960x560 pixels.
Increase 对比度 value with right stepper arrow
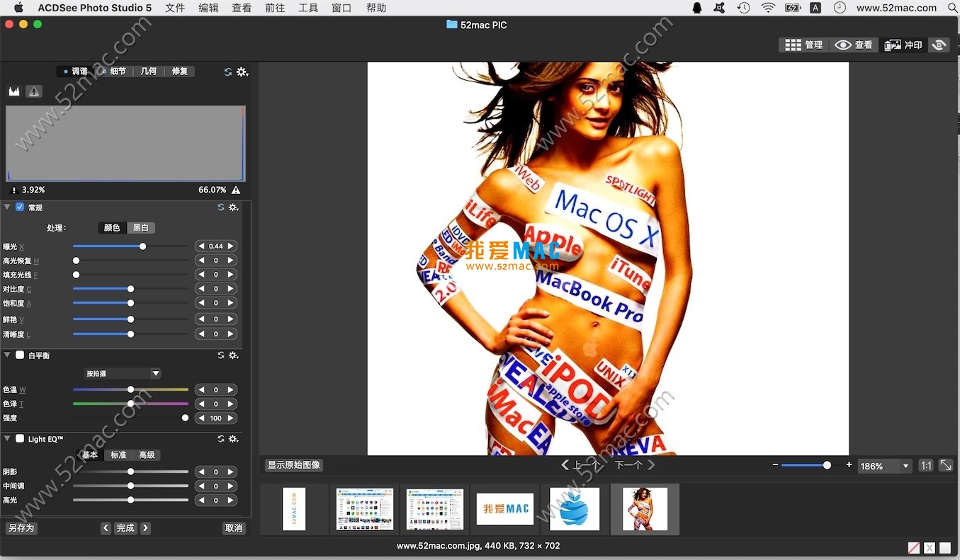231,289
